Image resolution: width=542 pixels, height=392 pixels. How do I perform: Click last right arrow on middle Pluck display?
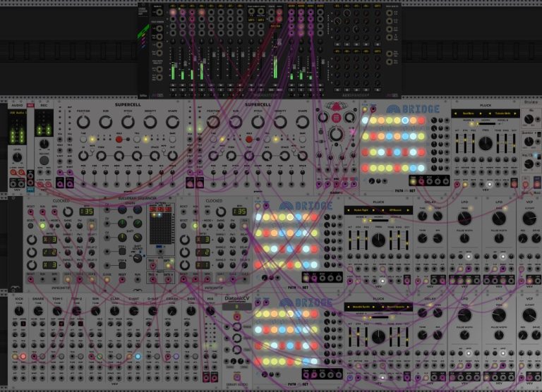pos(408,210)
